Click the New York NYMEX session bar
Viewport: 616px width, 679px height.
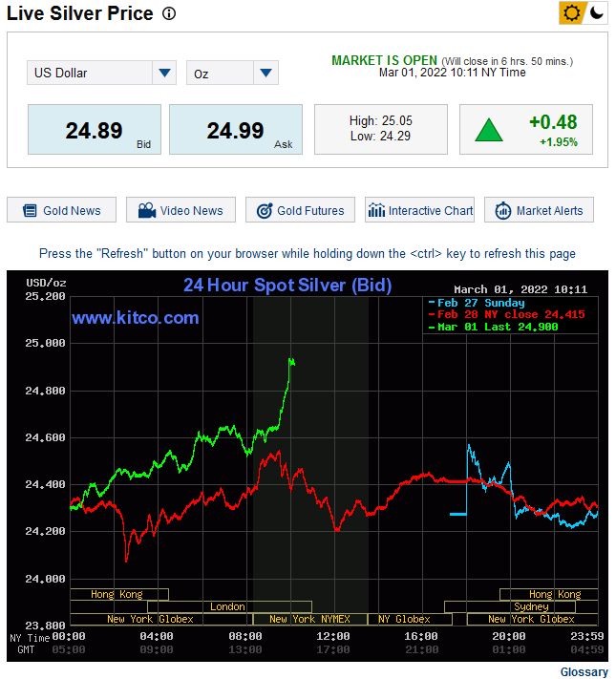pos(309,619)
